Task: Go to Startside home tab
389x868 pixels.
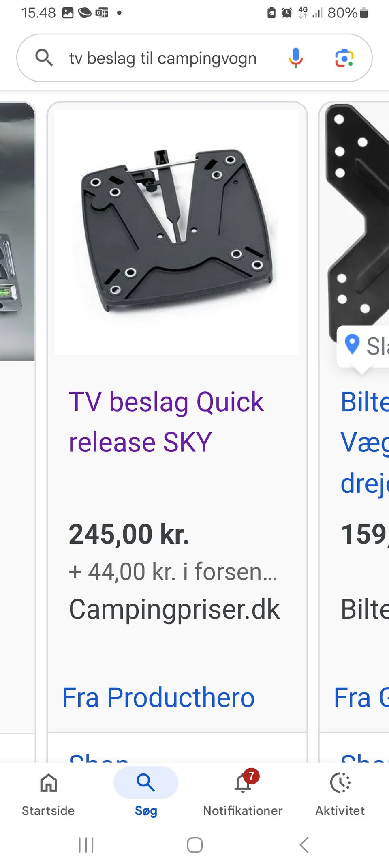Action: (48, 794)
